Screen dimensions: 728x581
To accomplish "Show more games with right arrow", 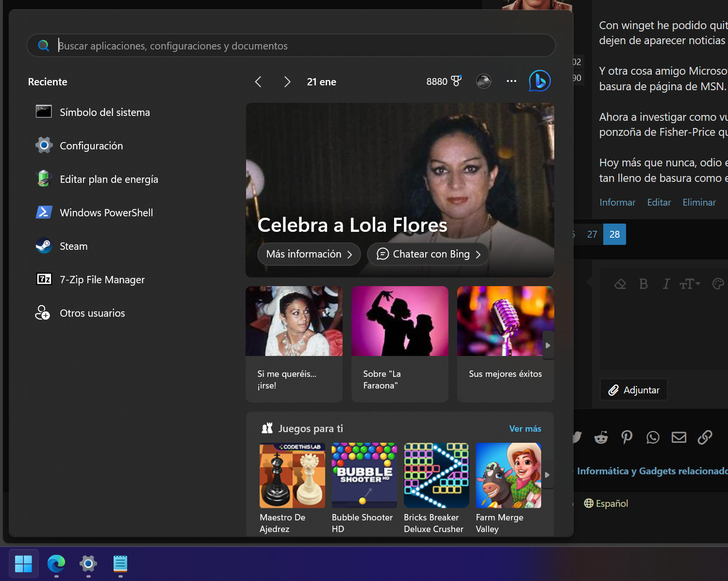I will tap(547, 475).
